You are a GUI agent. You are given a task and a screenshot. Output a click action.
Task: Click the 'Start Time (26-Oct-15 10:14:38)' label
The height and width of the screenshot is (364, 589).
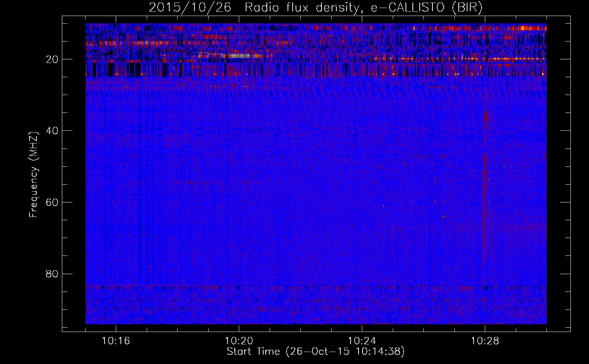point(316,352)
